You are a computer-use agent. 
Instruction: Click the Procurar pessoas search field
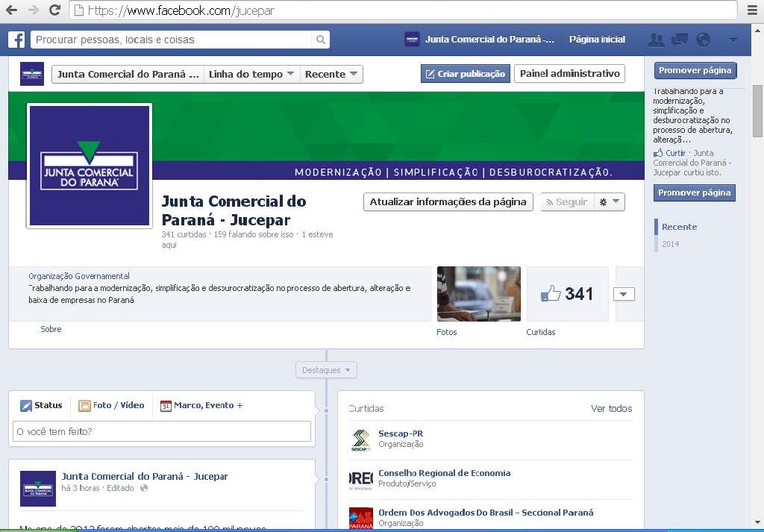[x=172, y=40]
